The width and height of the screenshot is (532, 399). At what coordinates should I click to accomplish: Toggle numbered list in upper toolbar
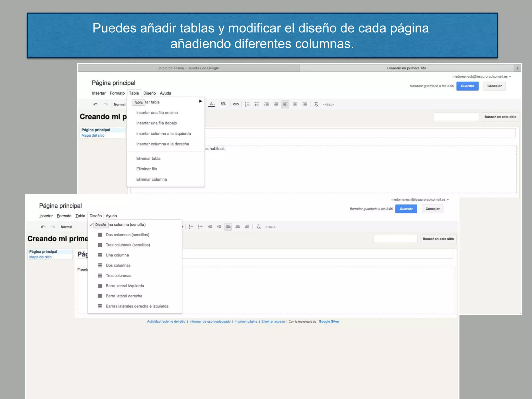click(247, 104)
